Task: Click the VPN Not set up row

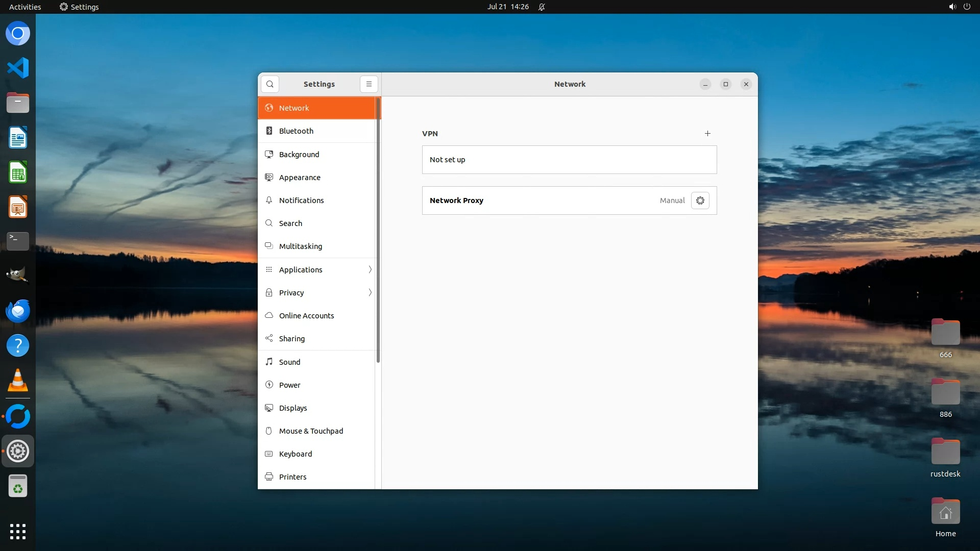Action: (x=569, y=160)
